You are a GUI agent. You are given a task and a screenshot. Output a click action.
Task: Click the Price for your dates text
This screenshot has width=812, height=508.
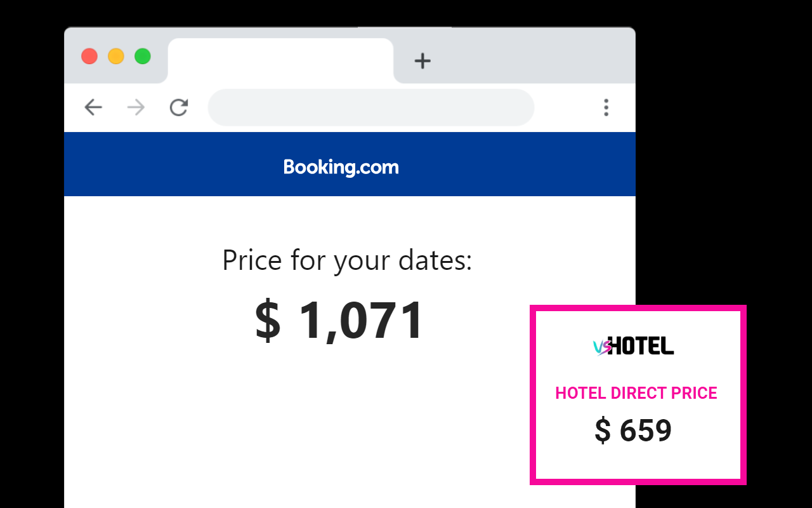point(347,260)
